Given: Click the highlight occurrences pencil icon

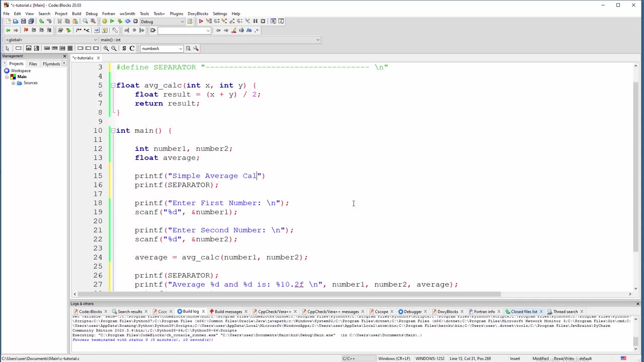Looking at the screenshot, I should point(234,30).
